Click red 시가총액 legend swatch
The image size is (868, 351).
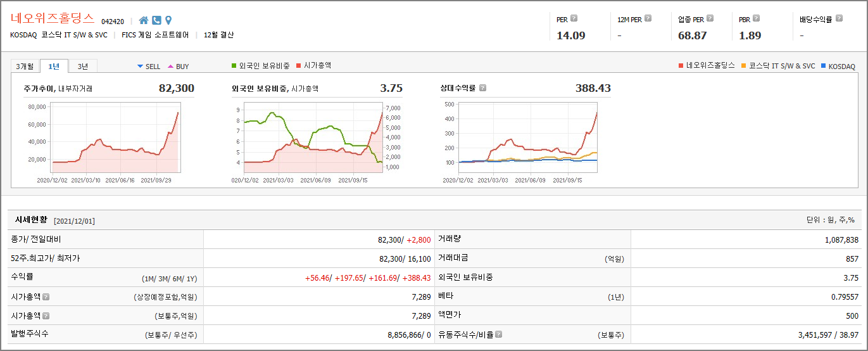[299, 66]
